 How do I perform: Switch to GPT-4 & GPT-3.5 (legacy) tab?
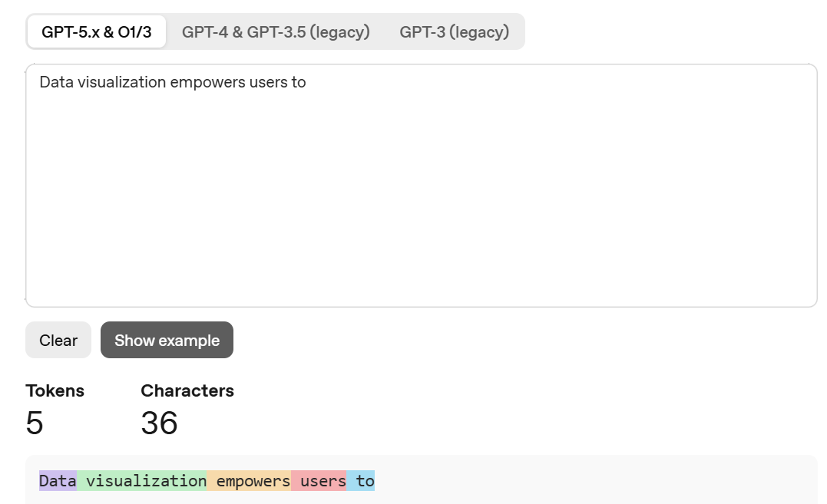coord(276,31)
